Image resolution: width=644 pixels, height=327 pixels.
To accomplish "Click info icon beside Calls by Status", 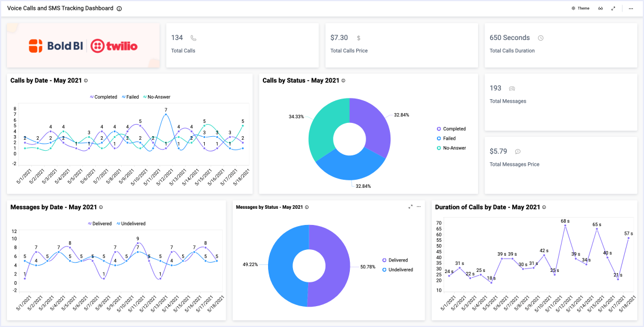I will click(343, 81).
